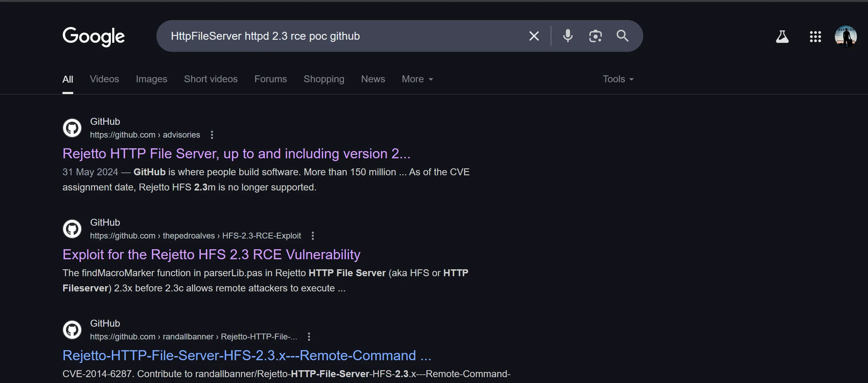Switch to the Videos tab

[x=104, y=79]
